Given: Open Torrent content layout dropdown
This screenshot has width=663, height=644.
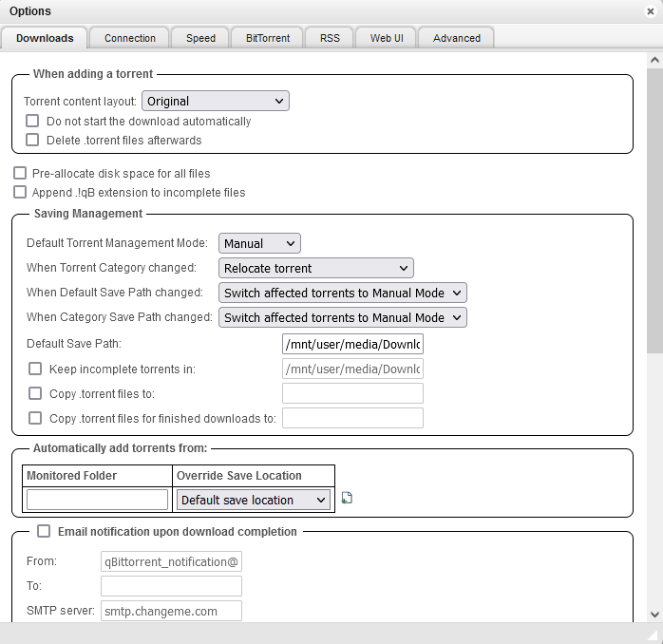Looking at the screenshot, I should (x=216, y=101).
